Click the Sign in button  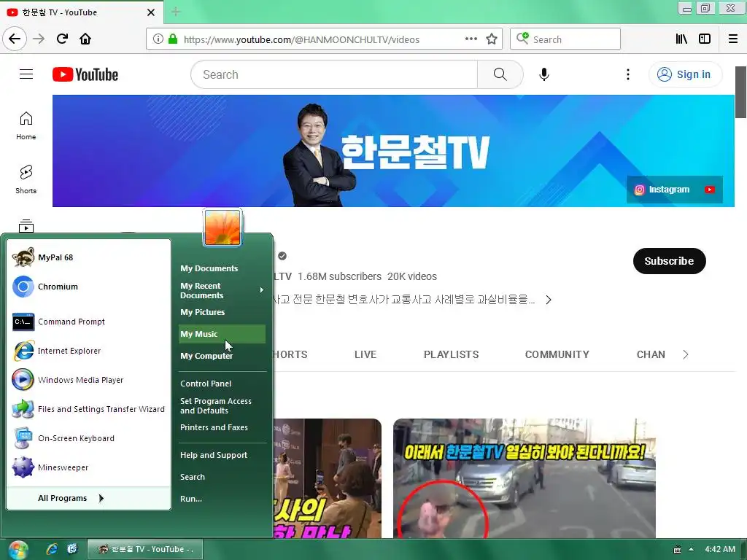click(685, 74)
